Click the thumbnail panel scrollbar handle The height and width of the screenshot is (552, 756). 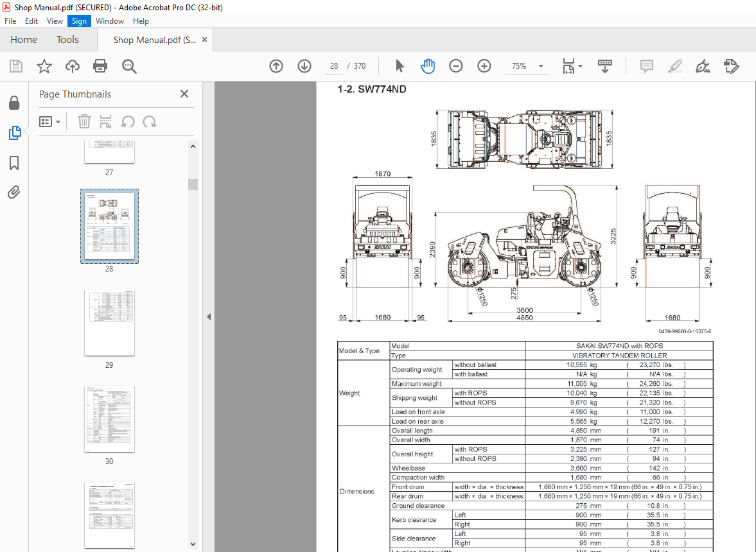(x=193, y=184)
